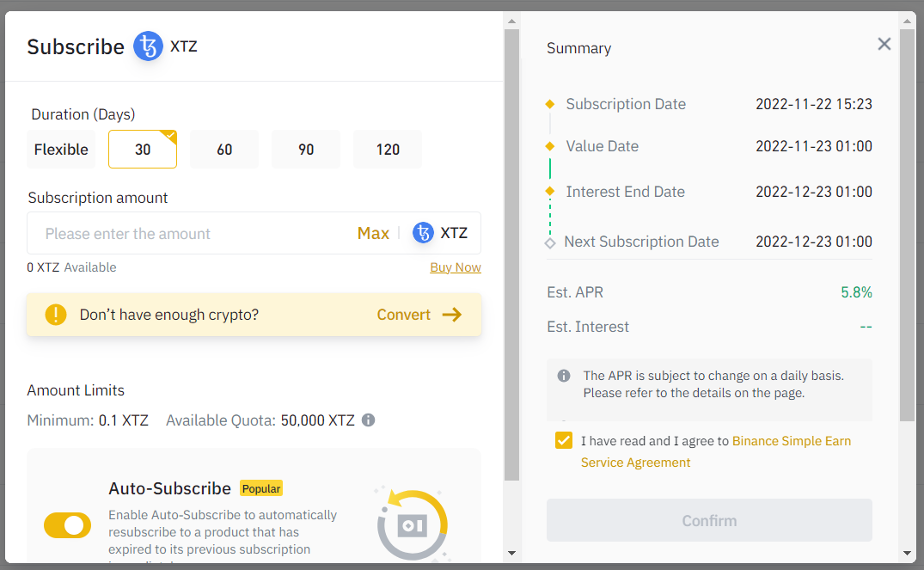Select the Flexible duration option
The height and width of the screenshot is (570, 924).
tap(60, 149)
